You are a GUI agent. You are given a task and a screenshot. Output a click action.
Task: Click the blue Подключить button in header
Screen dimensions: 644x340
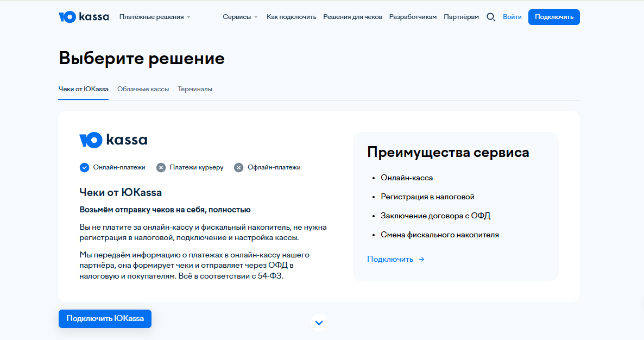pos(554,17)
